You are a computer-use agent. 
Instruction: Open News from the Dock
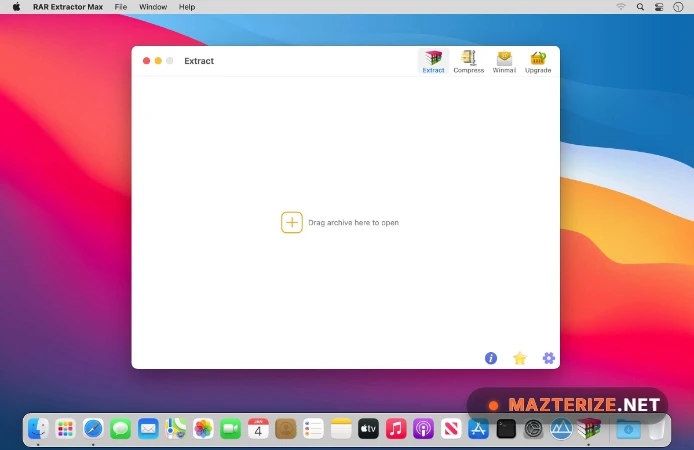pyautogui.click(x=451, y=429)
